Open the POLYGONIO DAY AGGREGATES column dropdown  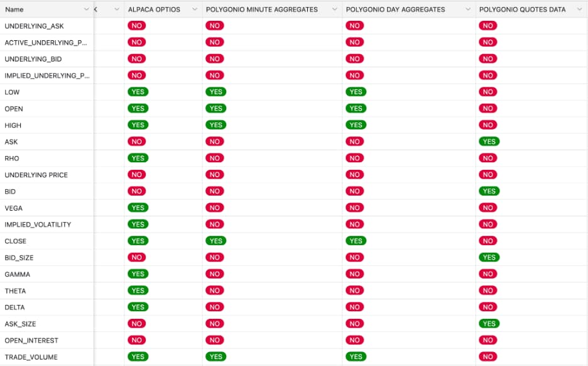467,9
